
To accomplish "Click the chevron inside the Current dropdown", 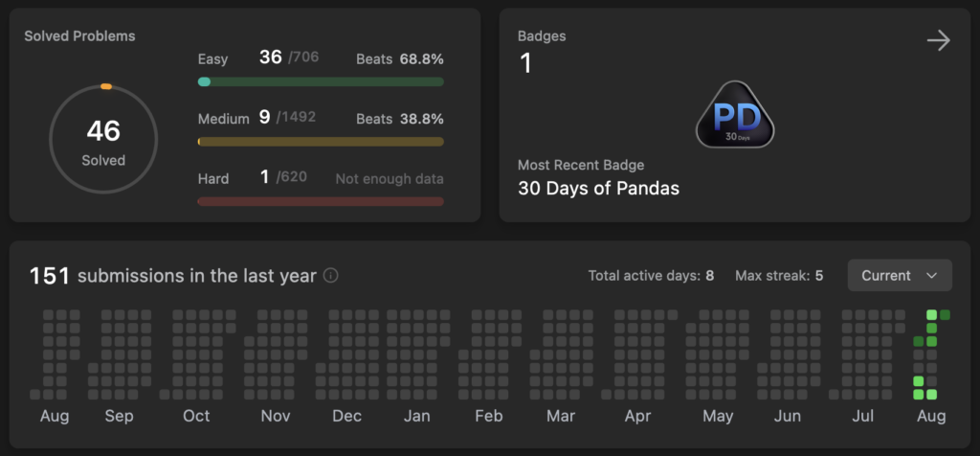I will (931, 276).
